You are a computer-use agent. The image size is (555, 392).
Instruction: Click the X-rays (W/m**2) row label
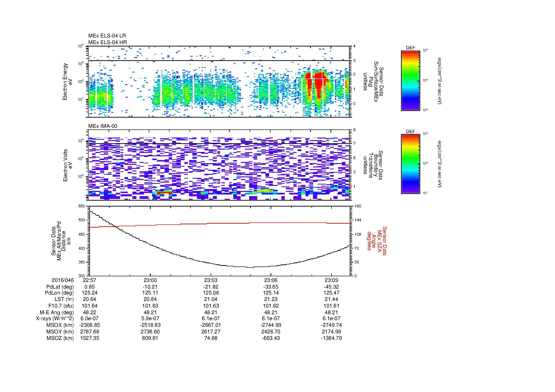55,318
